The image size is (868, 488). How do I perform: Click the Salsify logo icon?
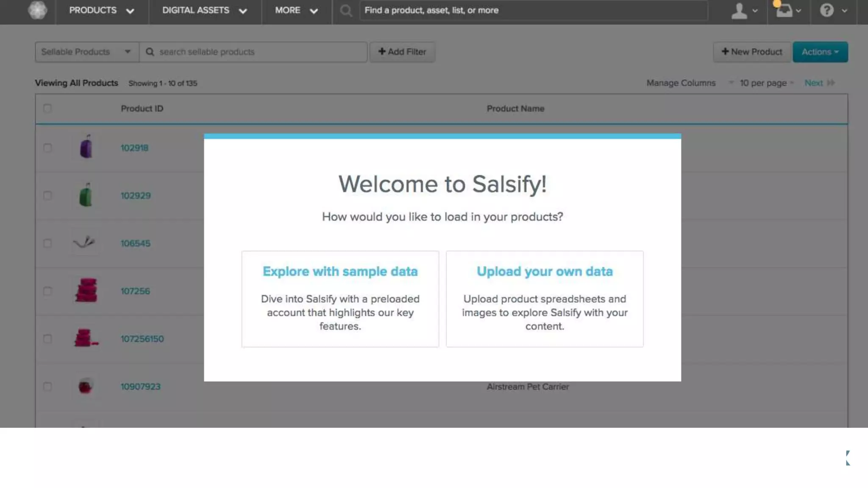pos(37,10)
